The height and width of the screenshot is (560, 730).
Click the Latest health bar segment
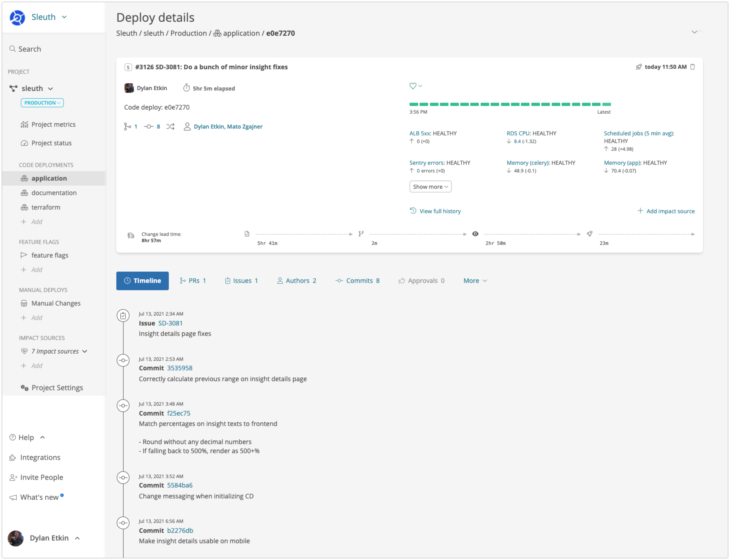click(x=606, y=104)
